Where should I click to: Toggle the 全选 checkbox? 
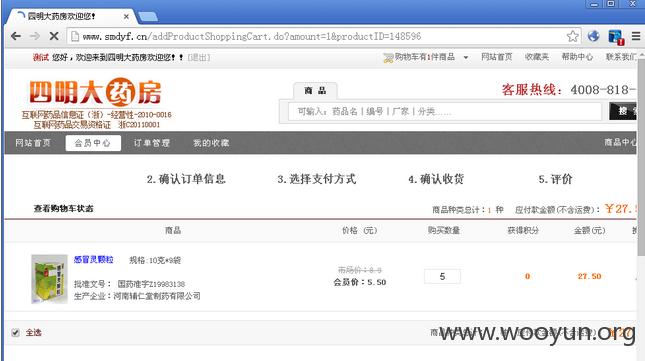point(16,333)
